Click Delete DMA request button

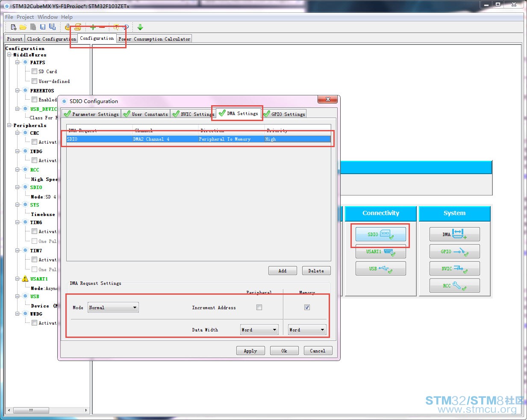[x=316, y=271]
